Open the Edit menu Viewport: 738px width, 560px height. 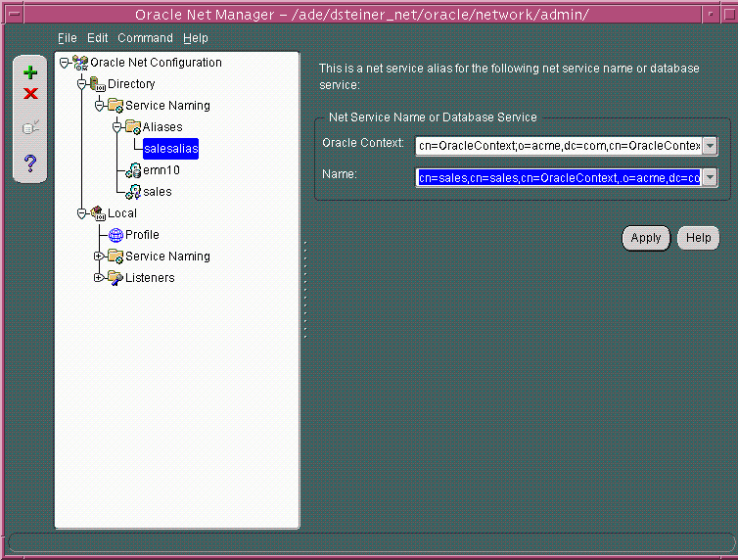pos(97,38)
